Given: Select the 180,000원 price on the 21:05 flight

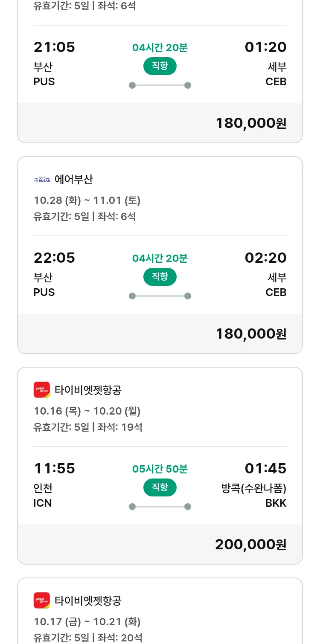Looking at the screenshot, I should tap(251, 123).
